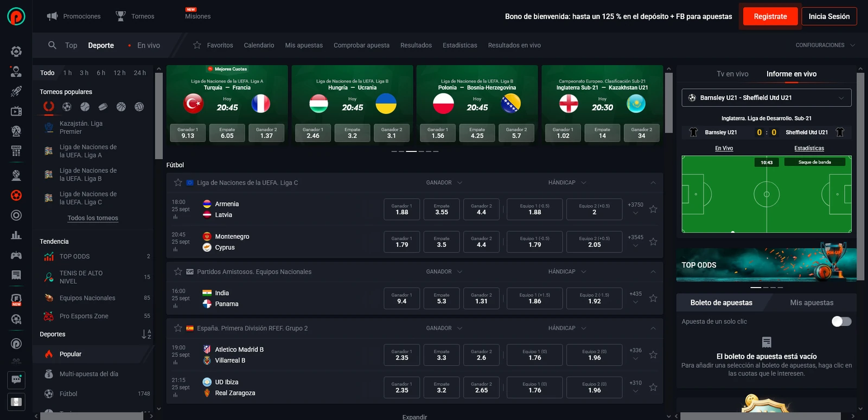Open Comprobar apuesta menu item
This screenshot has width=868, height=420.
(x=361, y=45)
